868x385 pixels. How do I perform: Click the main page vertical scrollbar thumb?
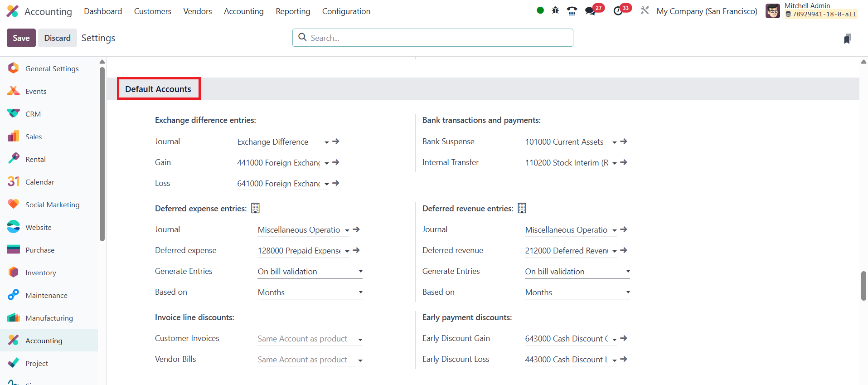(x=863, y=286)
